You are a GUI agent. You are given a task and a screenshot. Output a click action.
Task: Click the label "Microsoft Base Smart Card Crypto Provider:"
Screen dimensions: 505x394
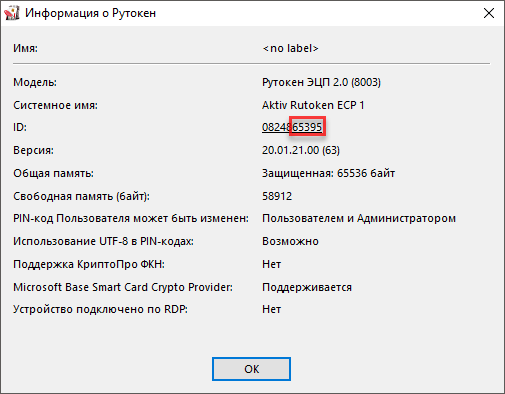pyautogui.click(x=123, y=287)
